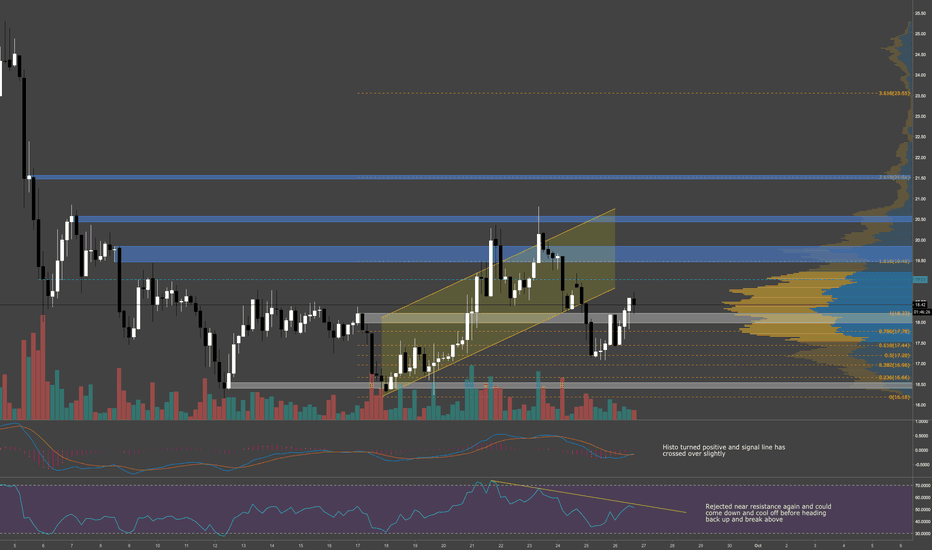
Task: Click the 20.00 price axis label
Action: point(920,240)
